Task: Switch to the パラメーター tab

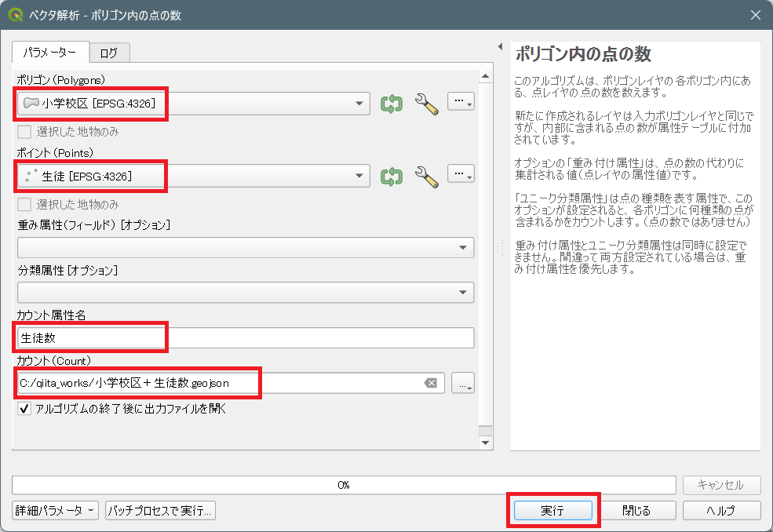Action: point(50,53)
